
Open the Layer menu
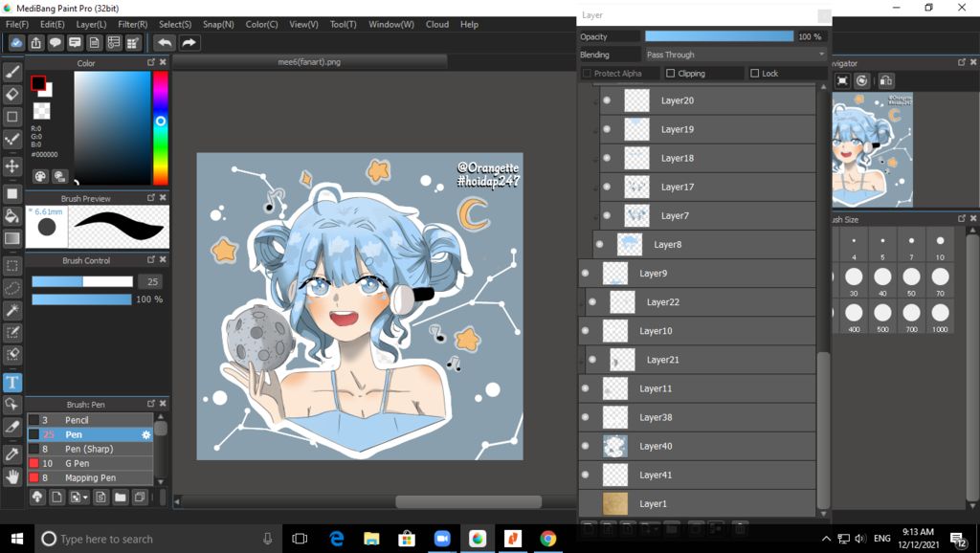91,24
